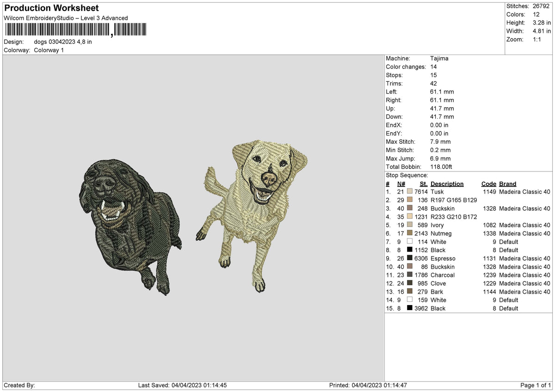Click the Trims value "42"
555x392 pixels.
pyautogui.click(x=433, y=83)
